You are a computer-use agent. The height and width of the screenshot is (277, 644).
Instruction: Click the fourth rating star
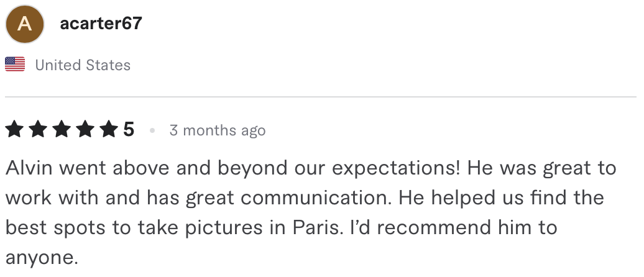pos(85,129)
